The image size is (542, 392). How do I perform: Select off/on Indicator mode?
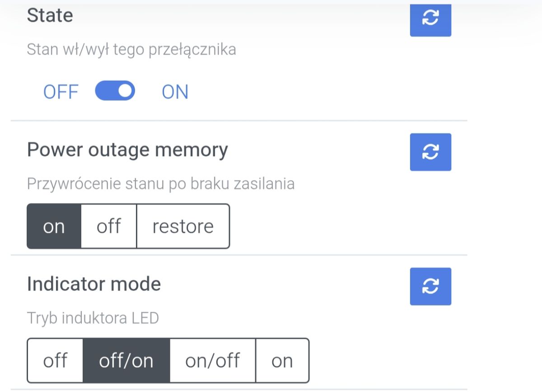click(126, 360)
